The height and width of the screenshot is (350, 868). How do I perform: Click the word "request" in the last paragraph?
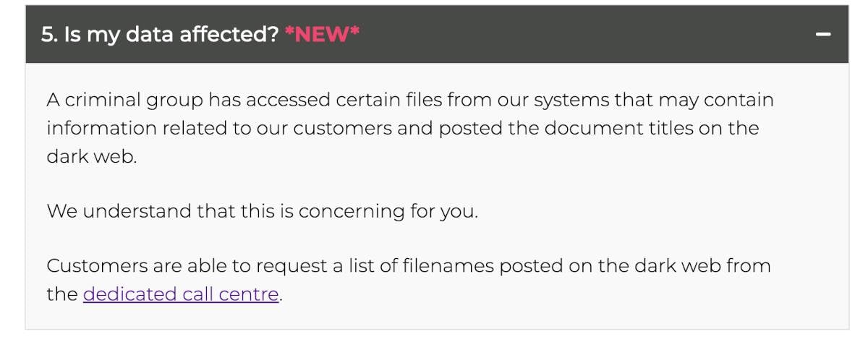292,266
